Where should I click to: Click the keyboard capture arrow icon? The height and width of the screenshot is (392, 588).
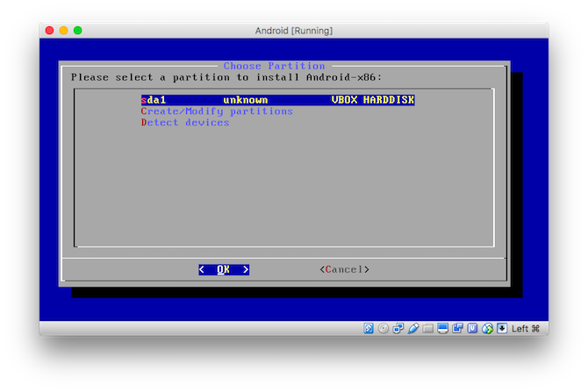pyautogui.click(x=502, y=329)
